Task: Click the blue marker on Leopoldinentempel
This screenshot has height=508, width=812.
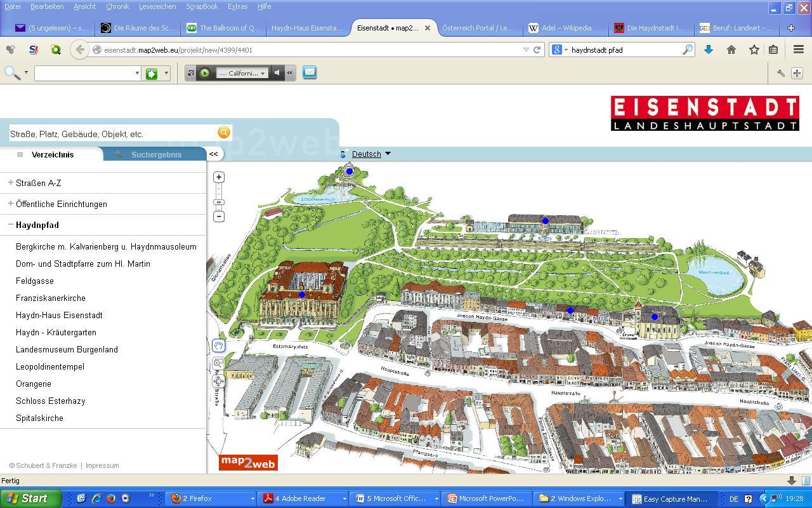Action: point(350,171)
